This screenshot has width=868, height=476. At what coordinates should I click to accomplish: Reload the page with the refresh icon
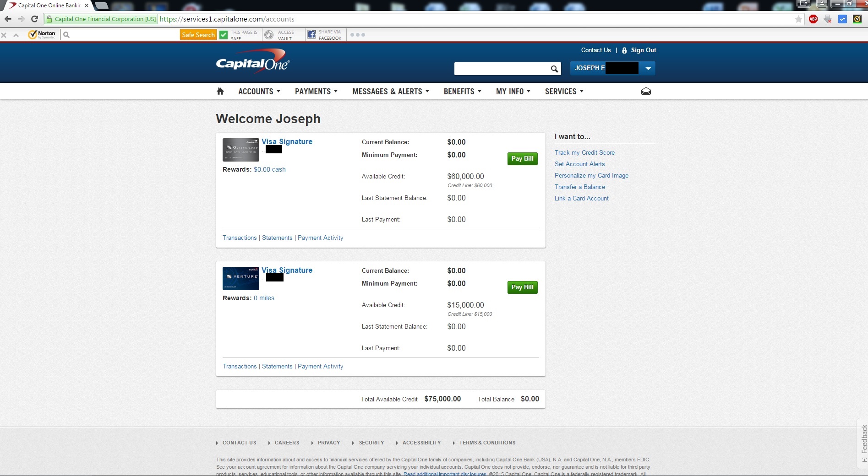(x=34, y=19)
